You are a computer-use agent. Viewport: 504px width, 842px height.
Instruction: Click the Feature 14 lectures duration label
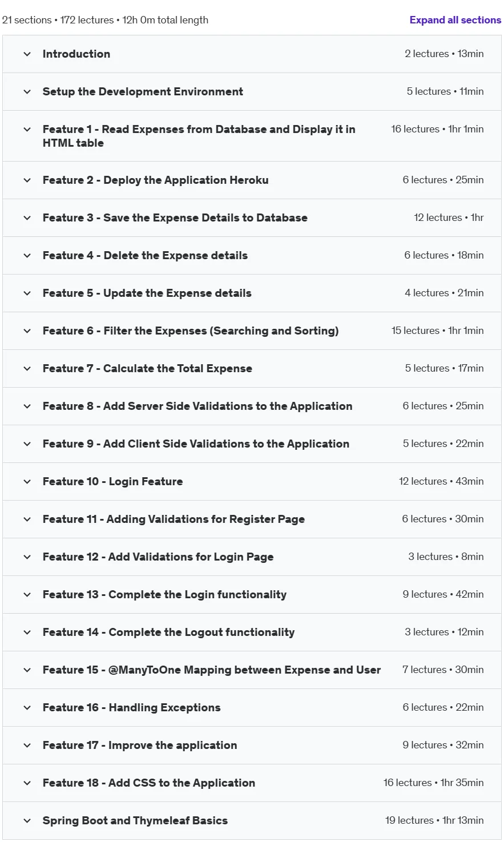tap(444, 632)
